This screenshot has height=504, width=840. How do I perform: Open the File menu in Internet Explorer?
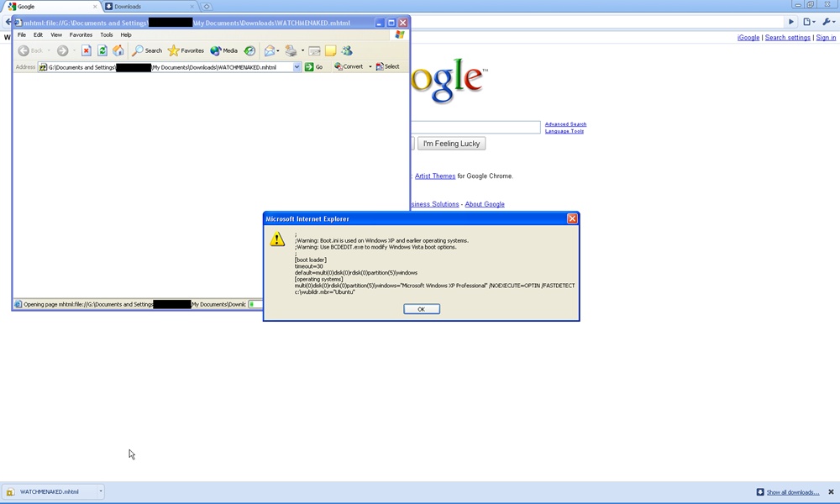(x=22, y=34)
